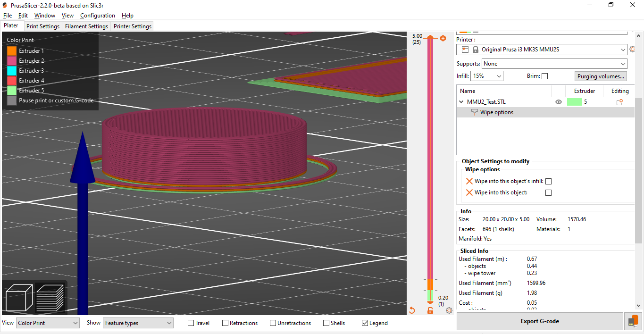Click the Wipe options funnel icon

point(475,112)
